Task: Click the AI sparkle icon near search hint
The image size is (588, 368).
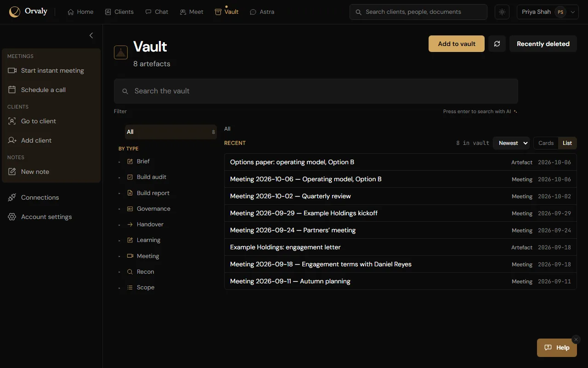Action: pyautogui.click(x=515, y=111)
